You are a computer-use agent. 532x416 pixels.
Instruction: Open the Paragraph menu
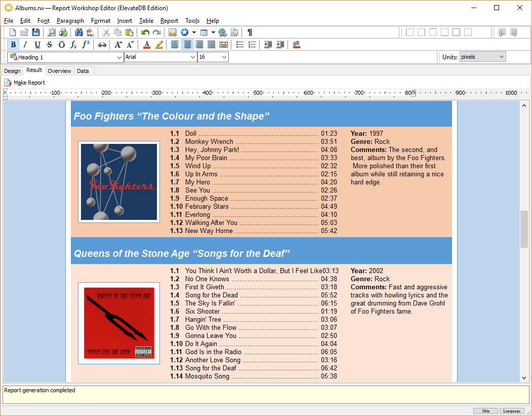tap(70, 21)
